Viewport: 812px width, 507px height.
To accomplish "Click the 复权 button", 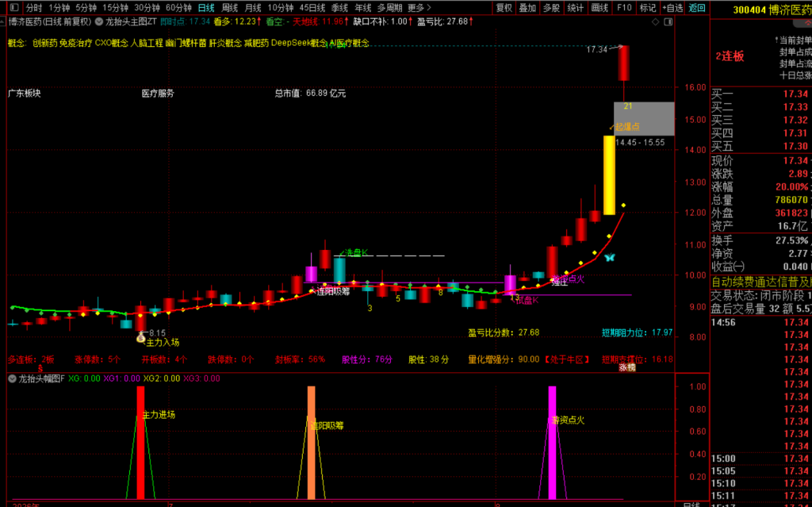I will (x=504, y=8).
